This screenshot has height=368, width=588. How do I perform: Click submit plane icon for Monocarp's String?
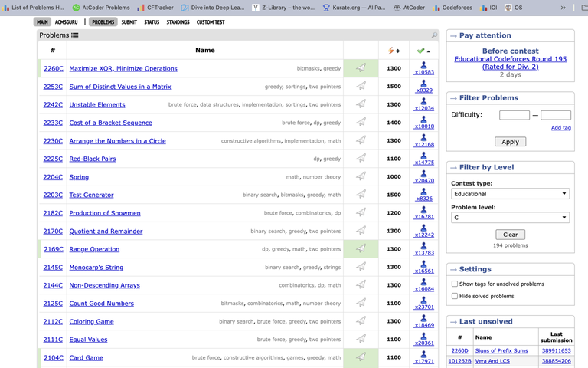point(361,267)
